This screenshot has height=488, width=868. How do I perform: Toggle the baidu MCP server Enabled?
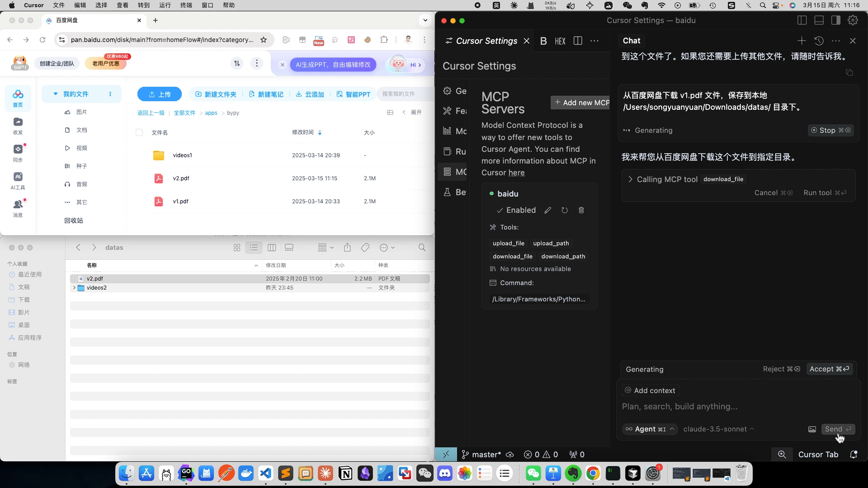coord(516,210)
